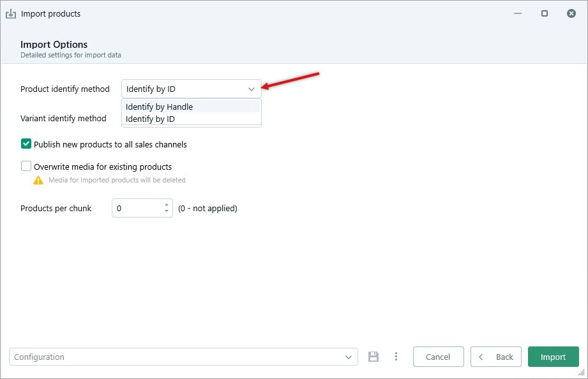Enable Overwrite media for existing products
Viewport: 588px width, 379px height.
coord(26,166)
